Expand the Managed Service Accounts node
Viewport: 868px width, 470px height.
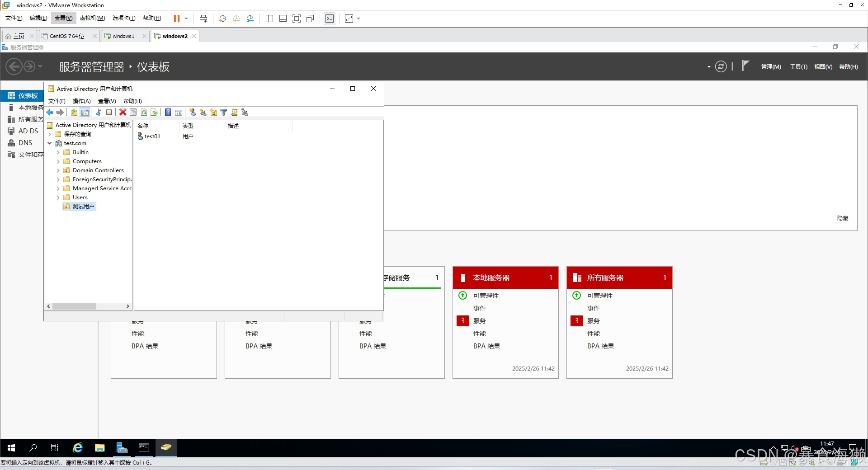pos(58,188)
